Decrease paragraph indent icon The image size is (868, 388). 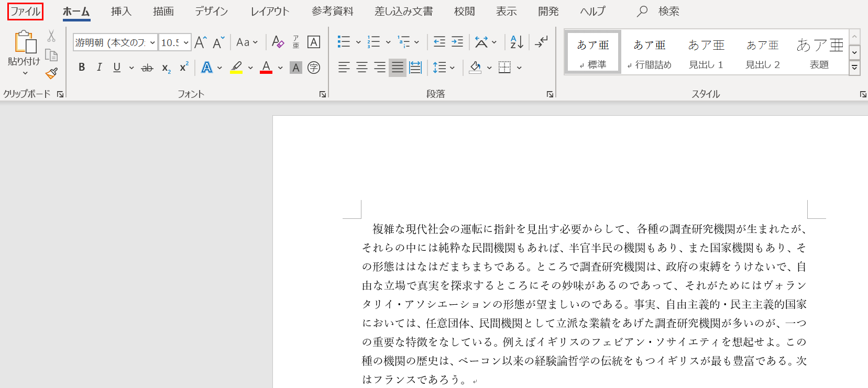(440, 42)
